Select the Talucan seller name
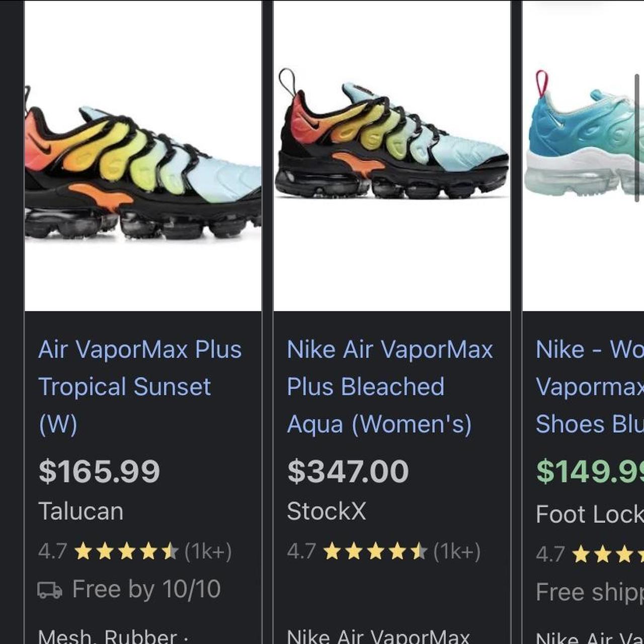 (x=81, y=511)
